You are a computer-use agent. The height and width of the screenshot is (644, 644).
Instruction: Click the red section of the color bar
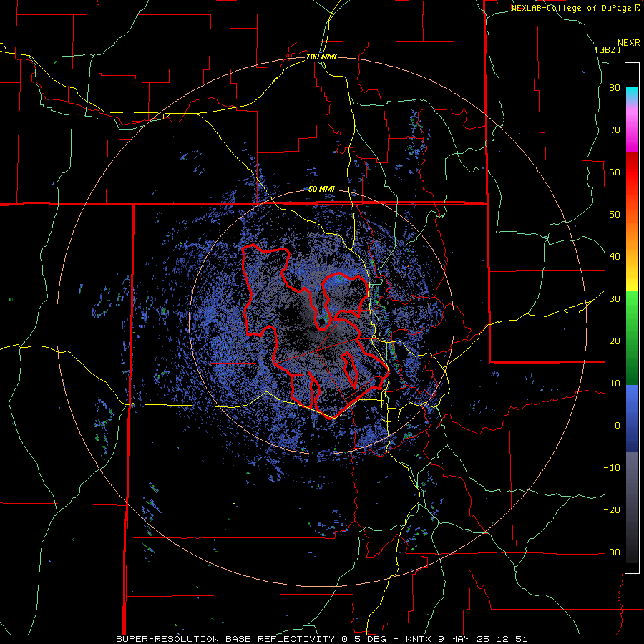[x=632, y=172]
